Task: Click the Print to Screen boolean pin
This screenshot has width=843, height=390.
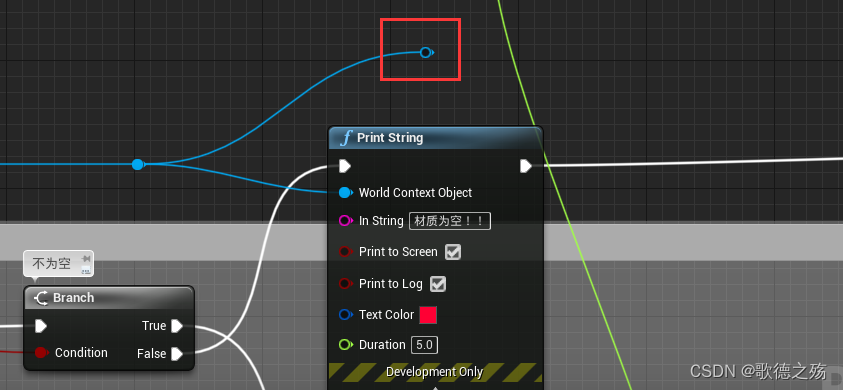Action: pyautogui.click(x=346, y=252)
